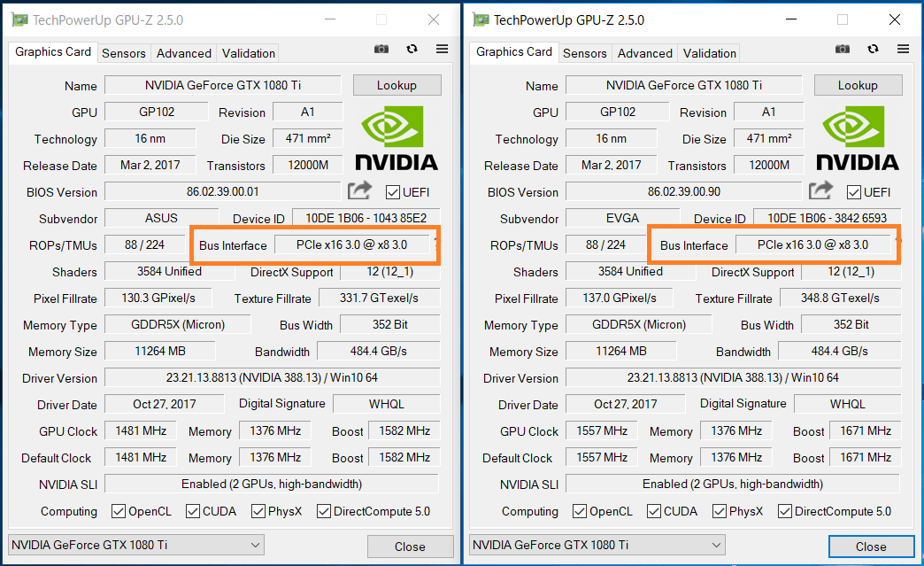The width and height of the screenshot is (924, 566).
Task: Toggle OpenCL checkbox in left window
Action: (x=119, y=511)
